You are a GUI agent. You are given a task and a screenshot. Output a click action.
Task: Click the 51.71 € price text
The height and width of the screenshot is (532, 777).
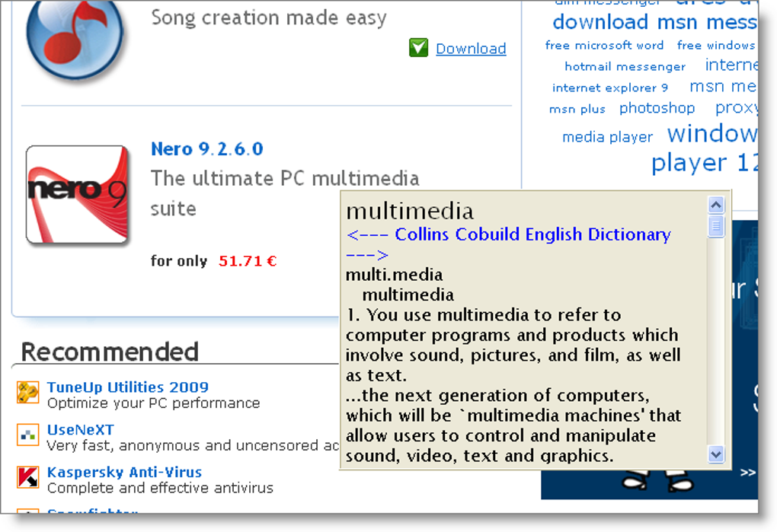click(x=248, y=261)
